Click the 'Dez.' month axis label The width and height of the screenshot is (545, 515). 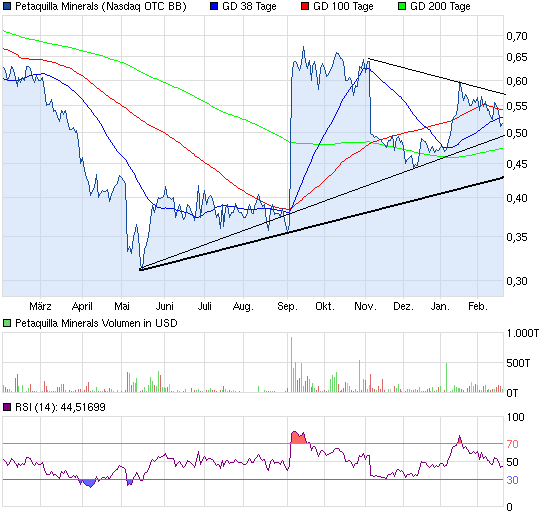click(x=403, y=306)
